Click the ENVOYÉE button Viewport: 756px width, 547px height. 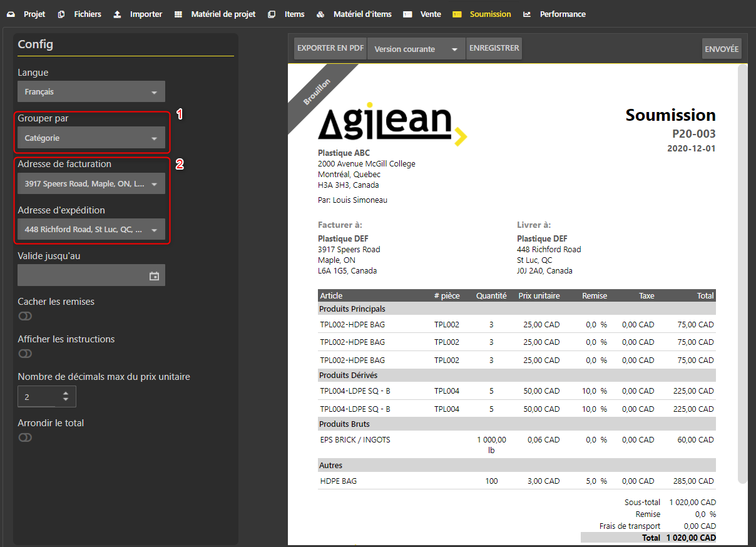point(722,49)
